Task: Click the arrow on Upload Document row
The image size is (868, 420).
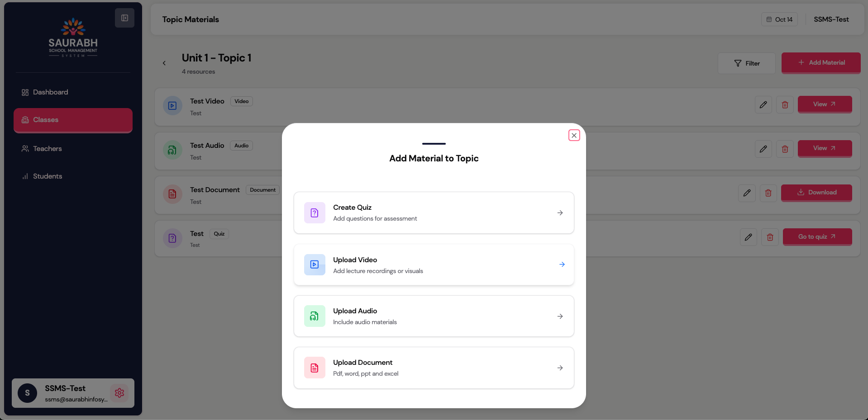Action: point(560,368)
